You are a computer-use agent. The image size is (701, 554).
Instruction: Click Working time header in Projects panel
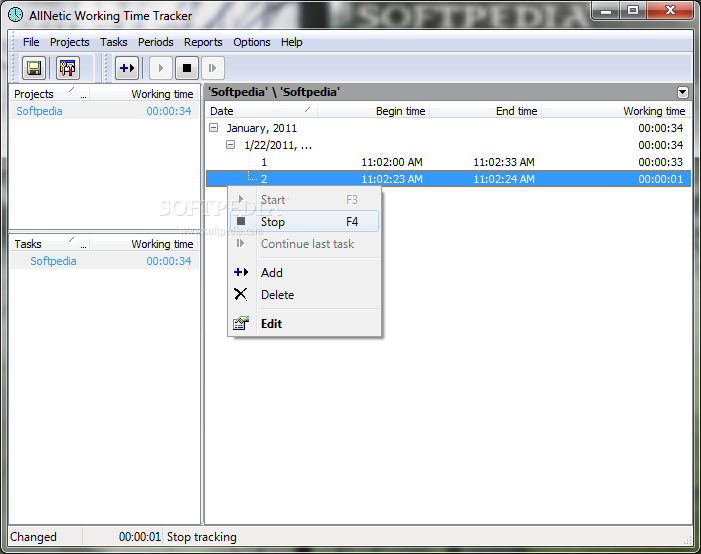144,94
